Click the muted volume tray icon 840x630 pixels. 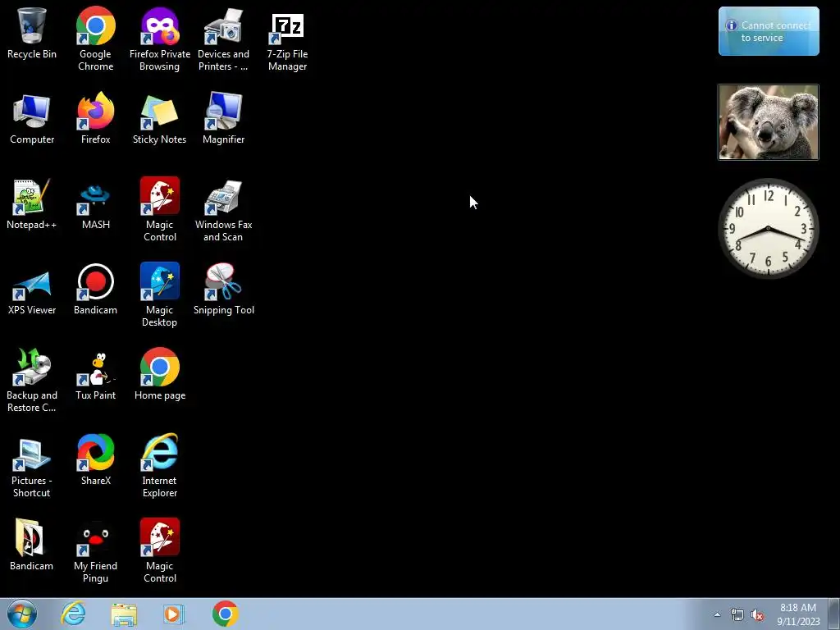click(x=757, y=615)
